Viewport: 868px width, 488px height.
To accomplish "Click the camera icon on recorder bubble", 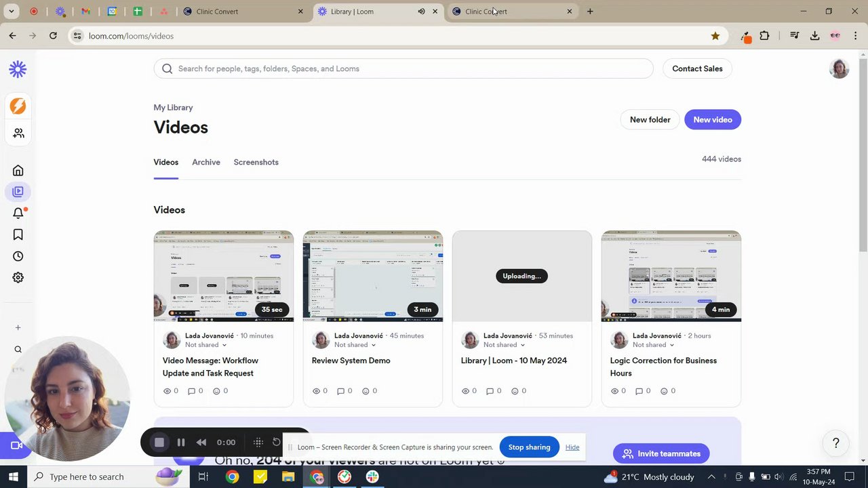I will [16, 445].
